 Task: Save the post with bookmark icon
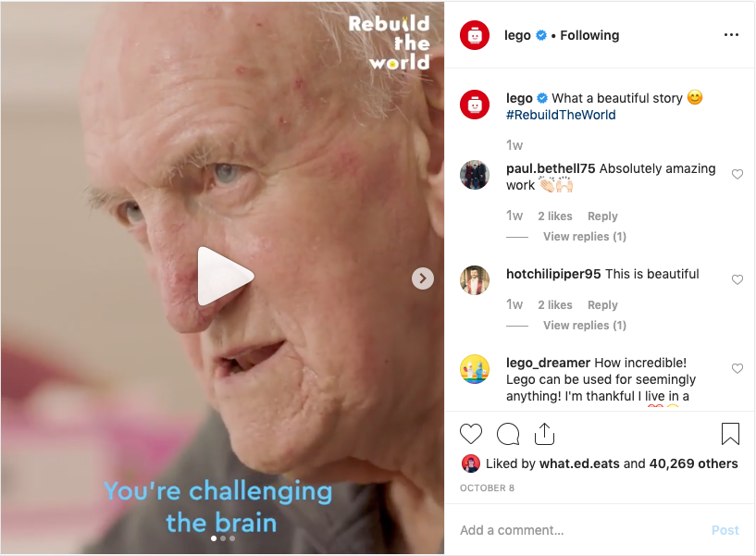[730, 434]
